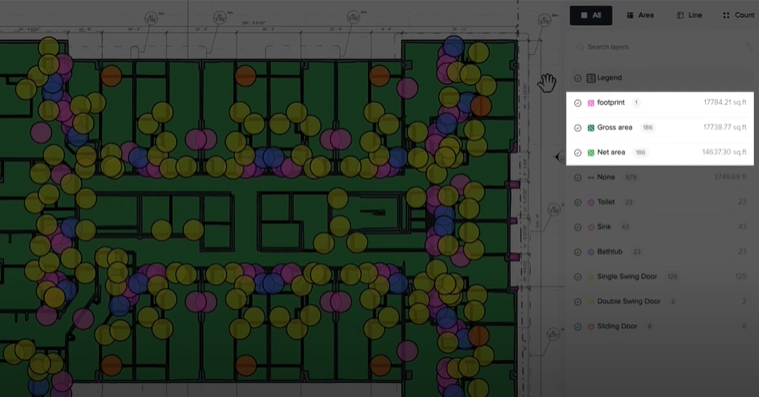Click the orange circle icon of Sliding Door
This screenshot has height=397, width=759.
point(591,327)
